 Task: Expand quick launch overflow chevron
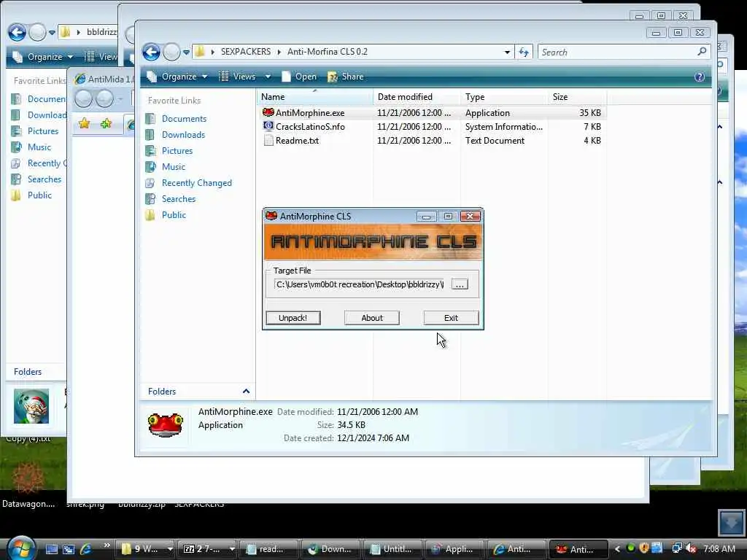(x=107, y=545)
